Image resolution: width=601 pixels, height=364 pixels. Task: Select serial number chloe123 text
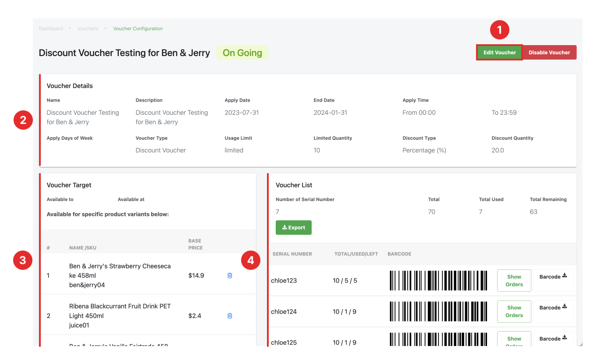pyautogui.click(x=284, y=281)
